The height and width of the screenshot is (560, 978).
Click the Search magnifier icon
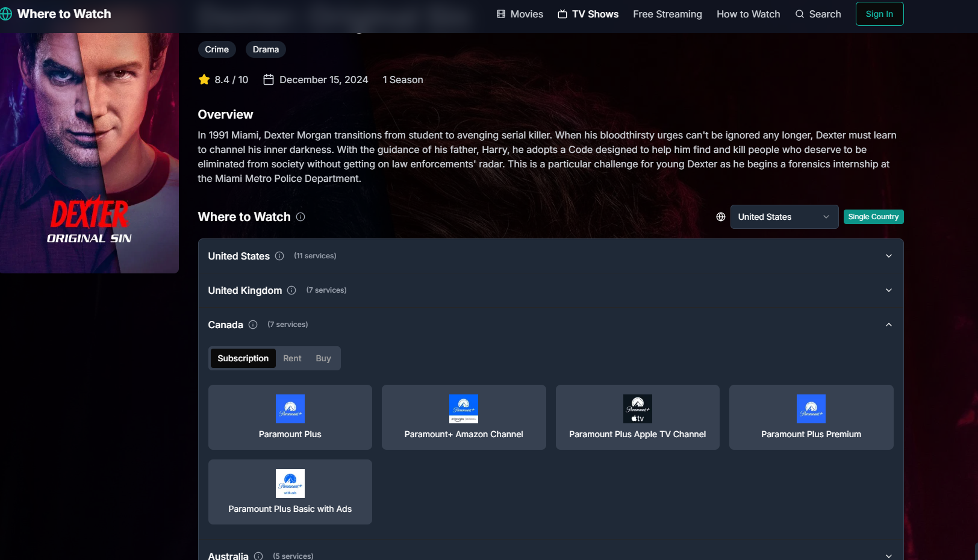[800, 14]
